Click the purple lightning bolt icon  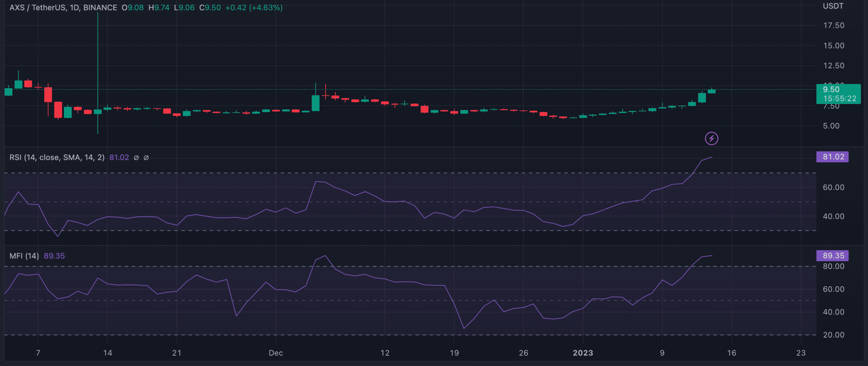pyautogui.click(x=711, y=138)
